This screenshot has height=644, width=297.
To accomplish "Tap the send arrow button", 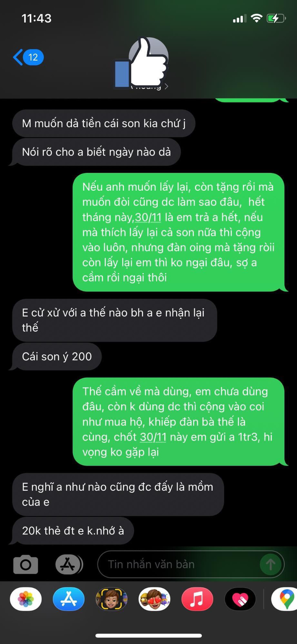I will (270, 565).
